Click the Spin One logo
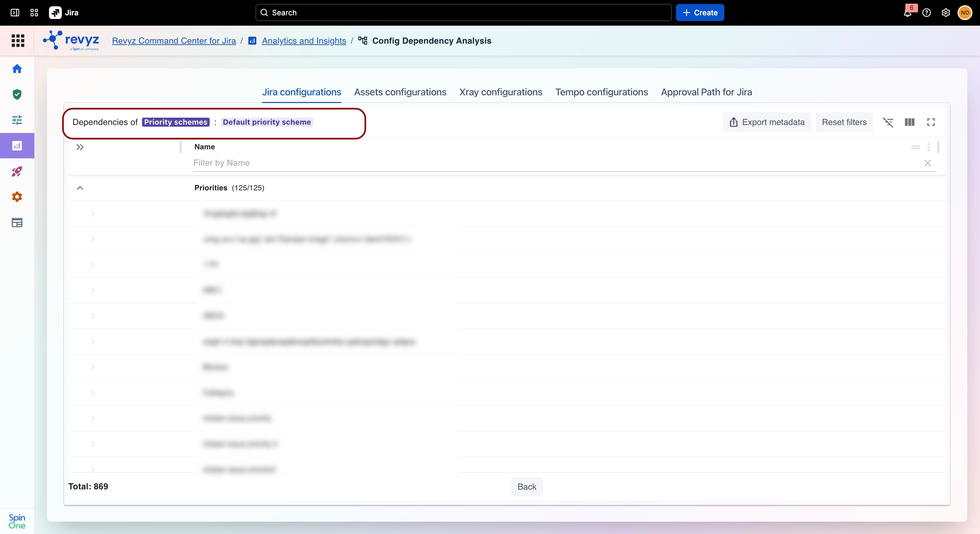 17,521
